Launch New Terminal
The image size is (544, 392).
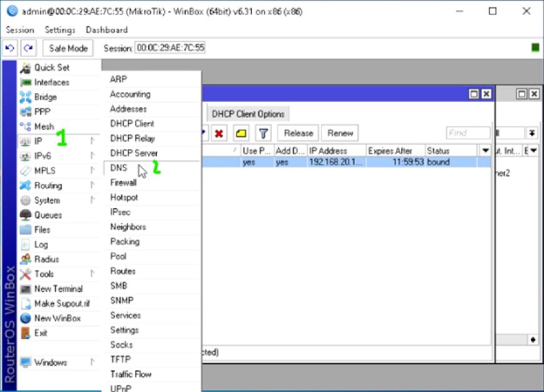(59, 289)
